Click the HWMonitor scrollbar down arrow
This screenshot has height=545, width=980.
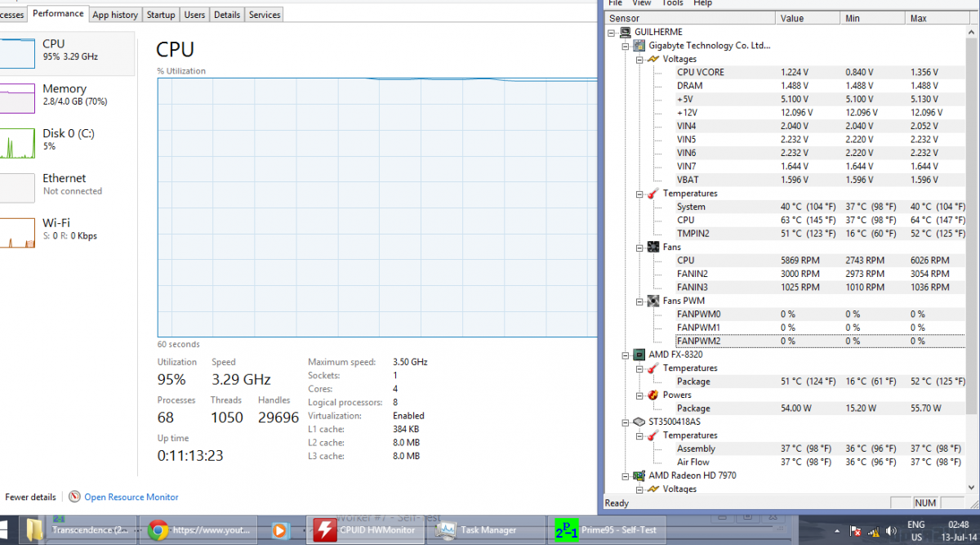point(971,489)
